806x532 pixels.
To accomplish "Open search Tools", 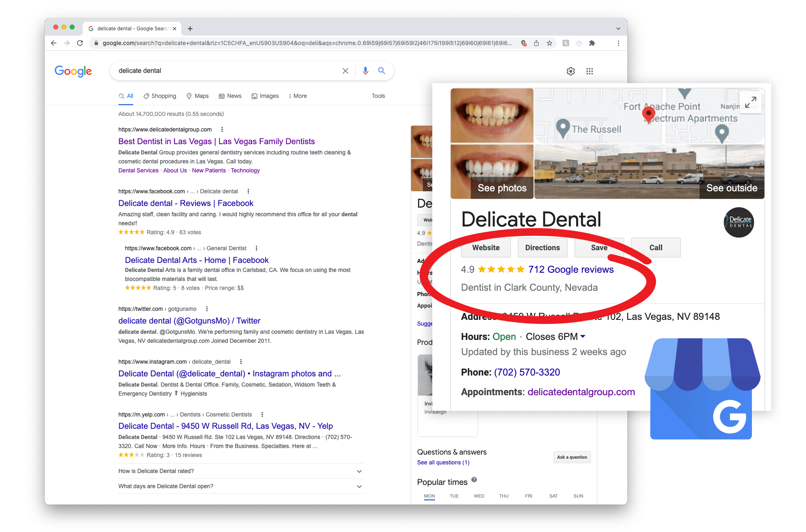I will pyautogui.click(x=378, y=96).
